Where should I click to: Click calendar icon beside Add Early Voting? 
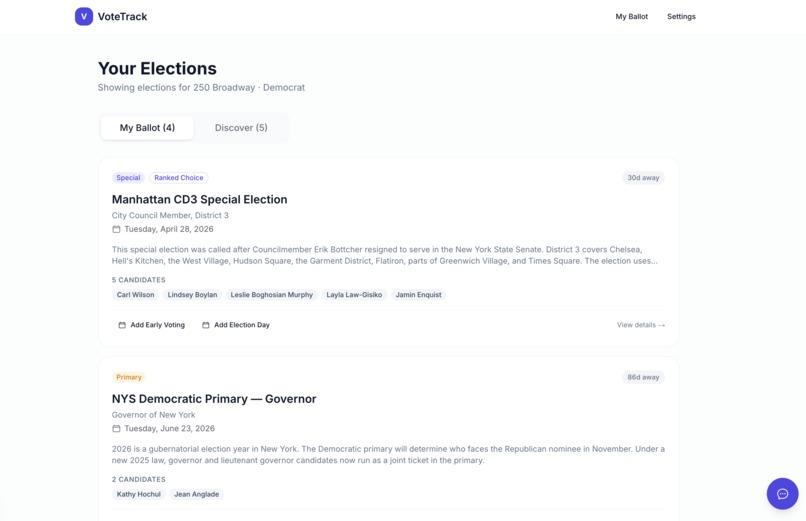click(x=122, y=325)
